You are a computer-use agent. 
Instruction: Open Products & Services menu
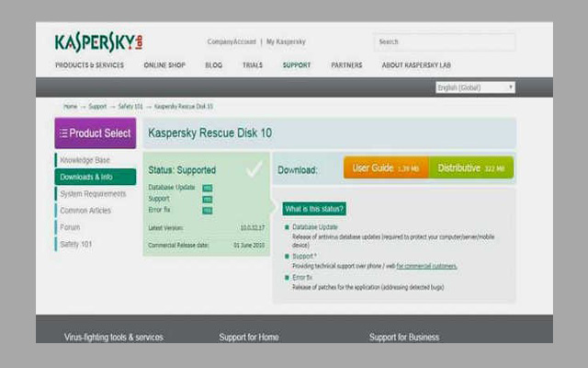90,65
